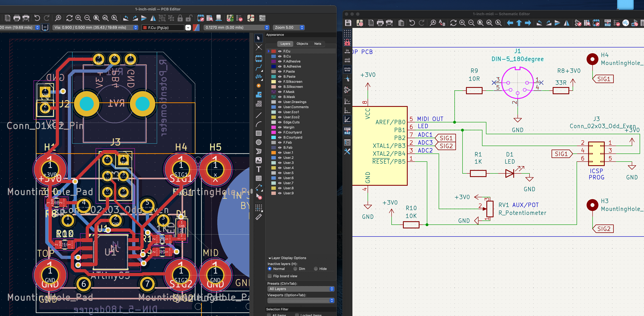
Task: Hide the F.Silkscreen layer
Action: (280, 82)
